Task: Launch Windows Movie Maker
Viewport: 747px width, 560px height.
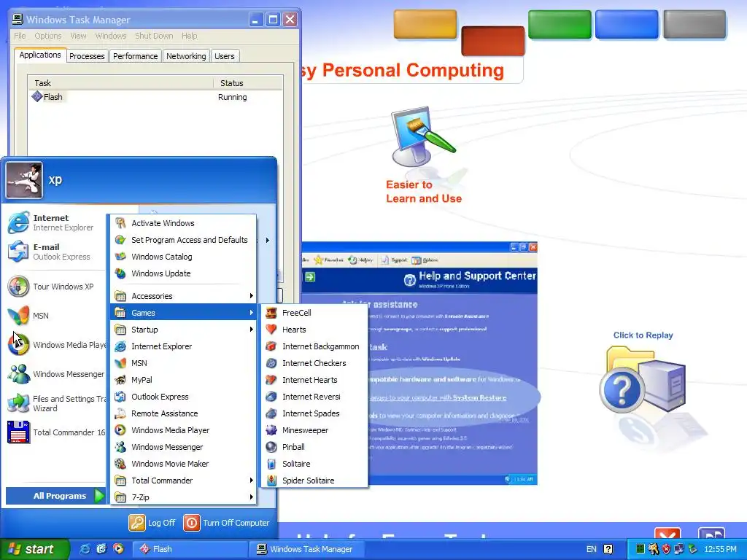Action: click(x=183, y=464)
